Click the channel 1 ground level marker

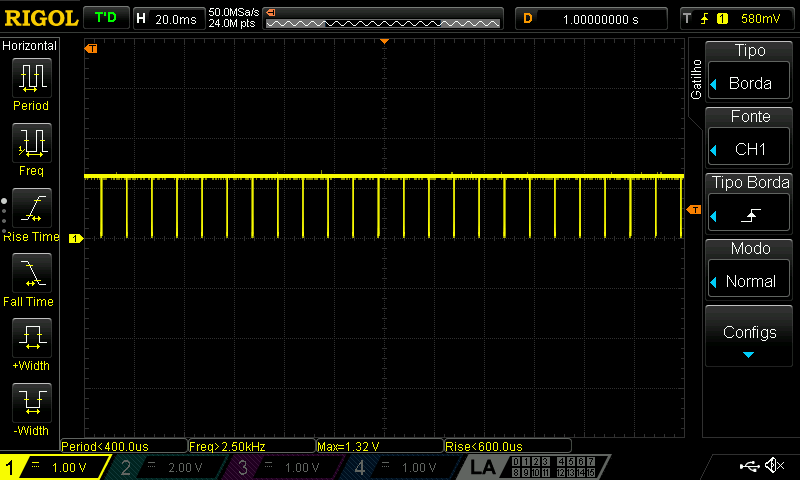76,238
